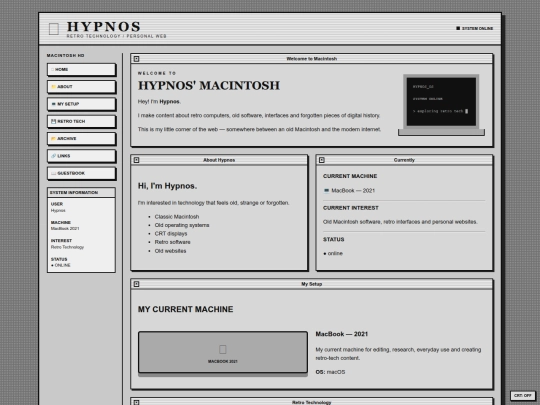
Task: Click the Hypnos logo icon in header
Action: (x=54, y=29)
